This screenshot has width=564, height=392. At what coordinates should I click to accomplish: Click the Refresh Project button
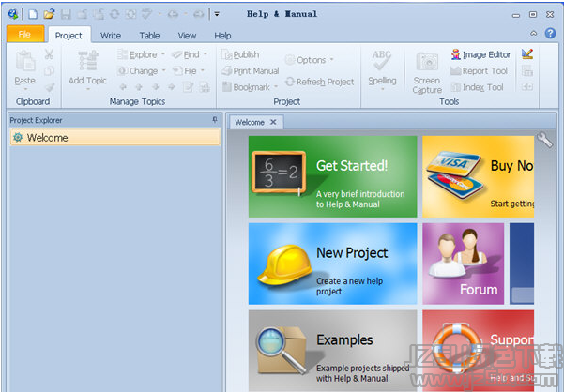[319, 82]
